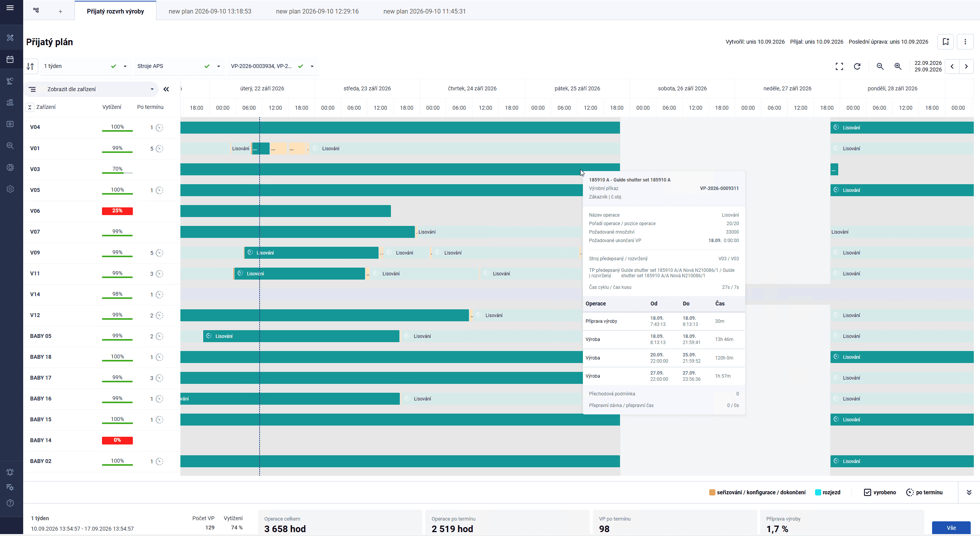Open the calendar planning sidebar icon

(x=10, y=59)
